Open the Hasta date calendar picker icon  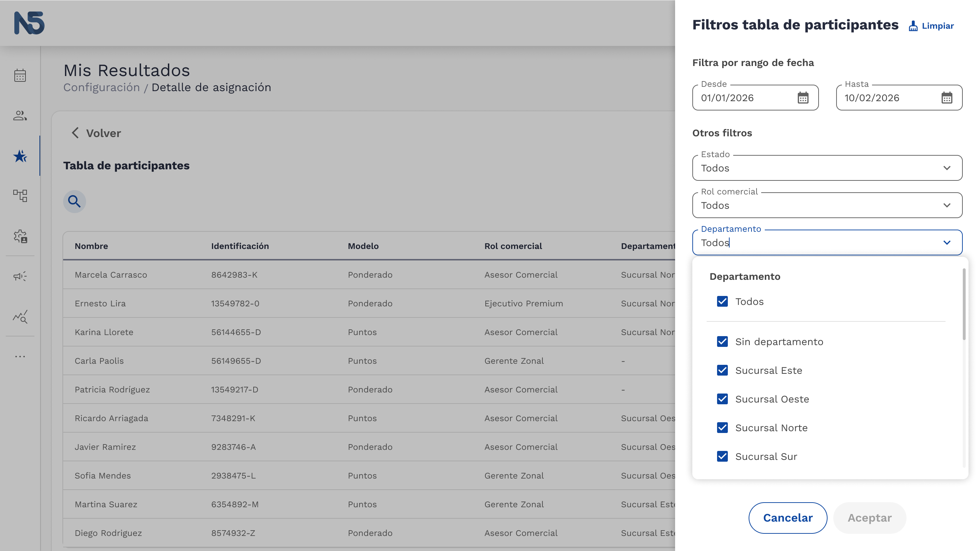947,98
